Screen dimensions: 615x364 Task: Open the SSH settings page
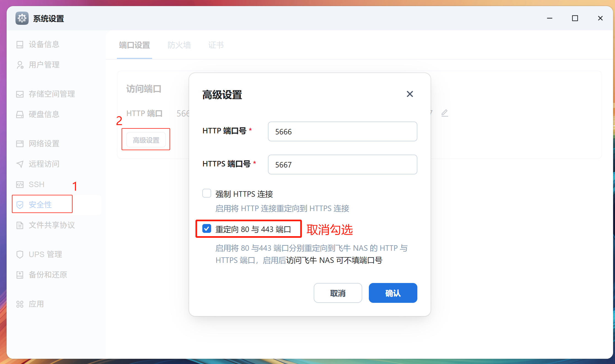(x=36, y=184)
